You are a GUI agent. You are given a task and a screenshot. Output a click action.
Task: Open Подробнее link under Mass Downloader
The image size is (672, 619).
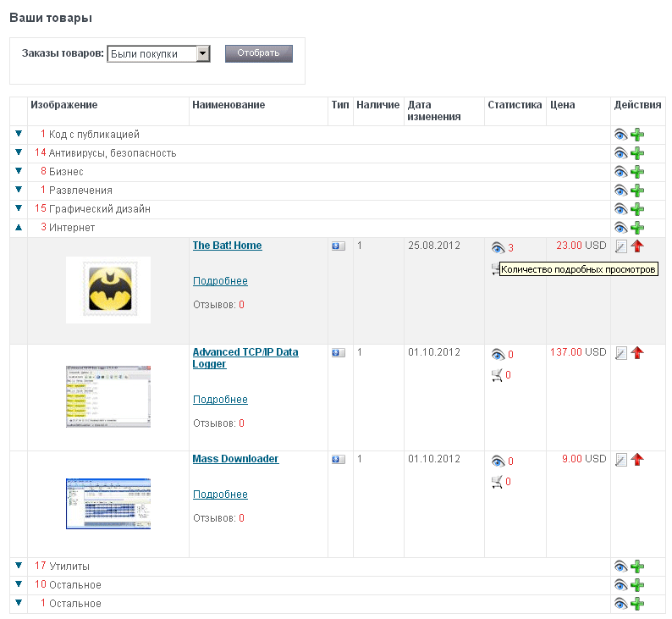click(x=220, y=495)
